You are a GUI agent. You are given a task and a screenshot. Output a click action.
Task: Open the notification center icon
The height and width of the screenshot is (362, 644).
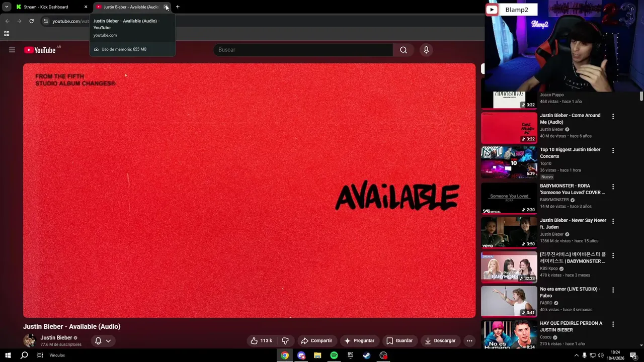pos(633,355)
